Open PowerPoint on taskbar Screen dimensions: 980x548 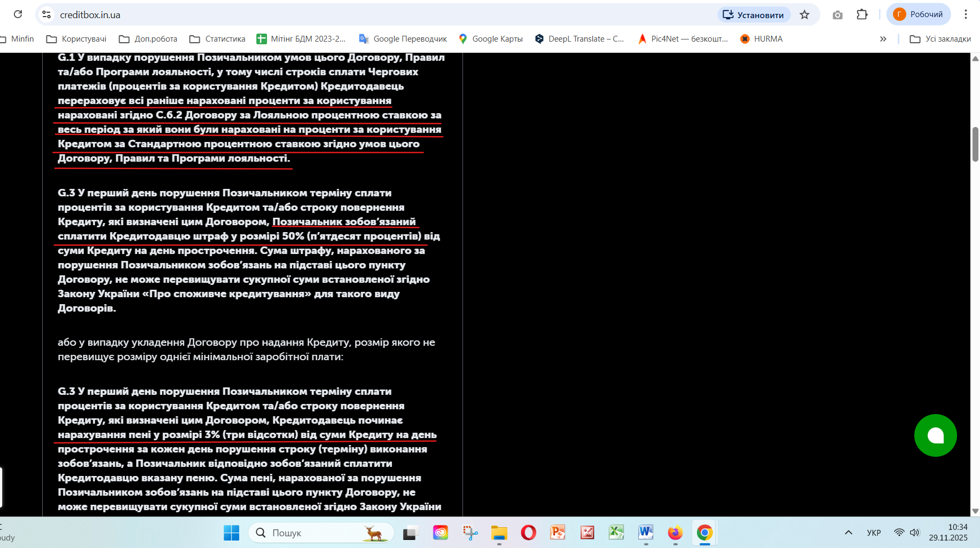558,533
